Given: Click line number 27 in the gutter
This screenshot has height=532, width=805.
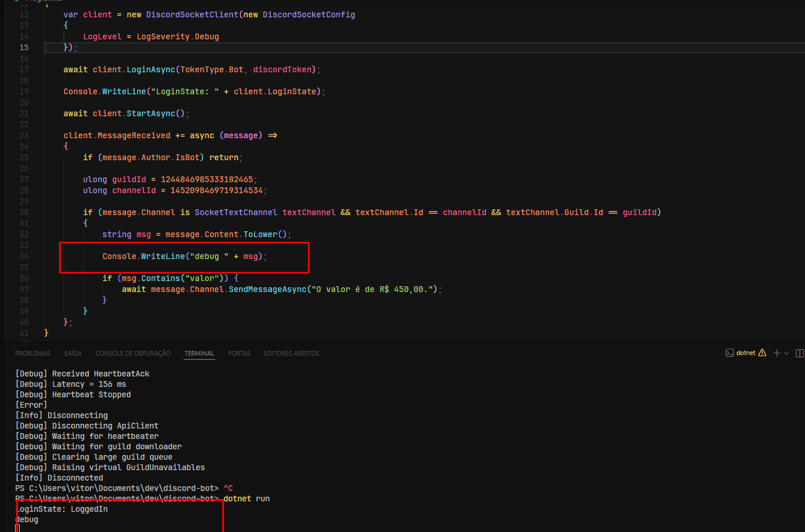Looking at the screenshot, I should pyautogui.click(x=24, y=179).
